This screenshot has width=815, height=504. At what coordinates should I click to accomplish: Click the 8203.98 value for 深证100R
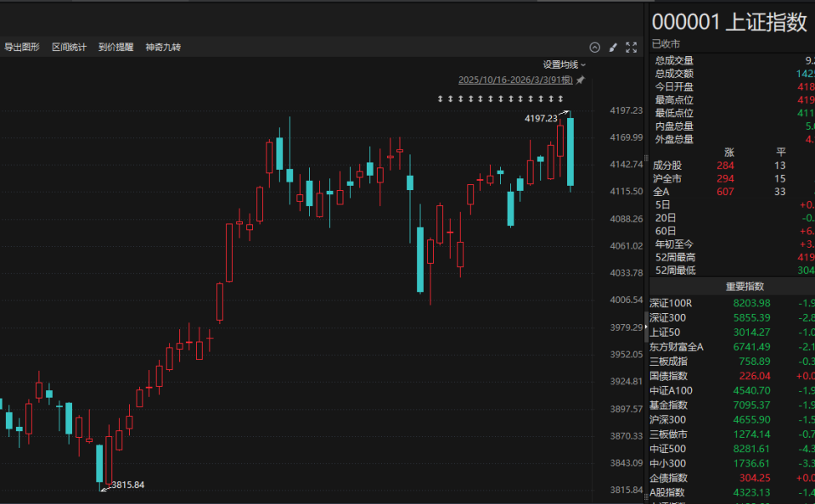(752, 303)
